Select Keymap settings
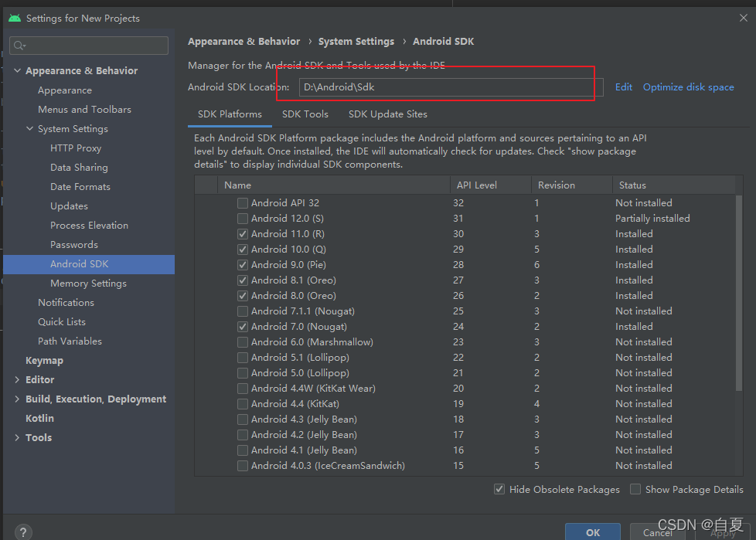The width and height of the screenshot is (756, 540). 44,360
